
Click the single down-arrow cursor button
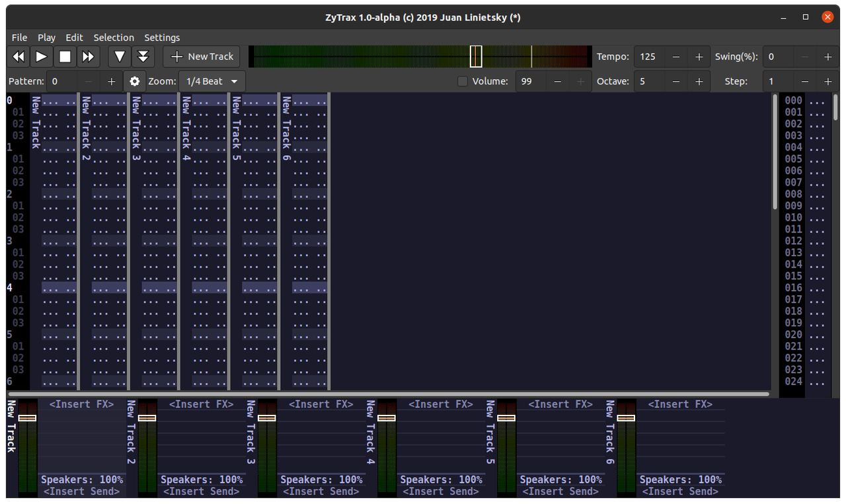point(120,57)
